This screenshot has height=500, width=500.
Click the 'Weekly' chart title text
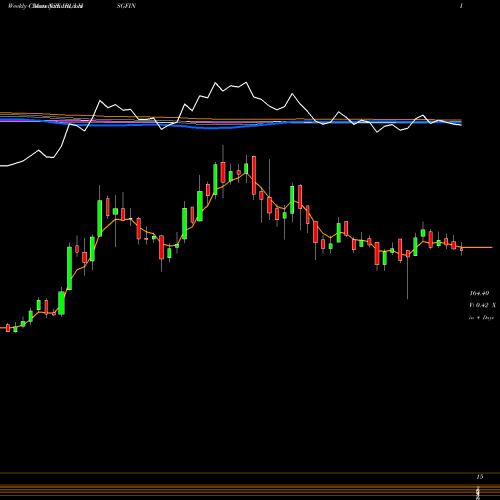pos(17,6)
